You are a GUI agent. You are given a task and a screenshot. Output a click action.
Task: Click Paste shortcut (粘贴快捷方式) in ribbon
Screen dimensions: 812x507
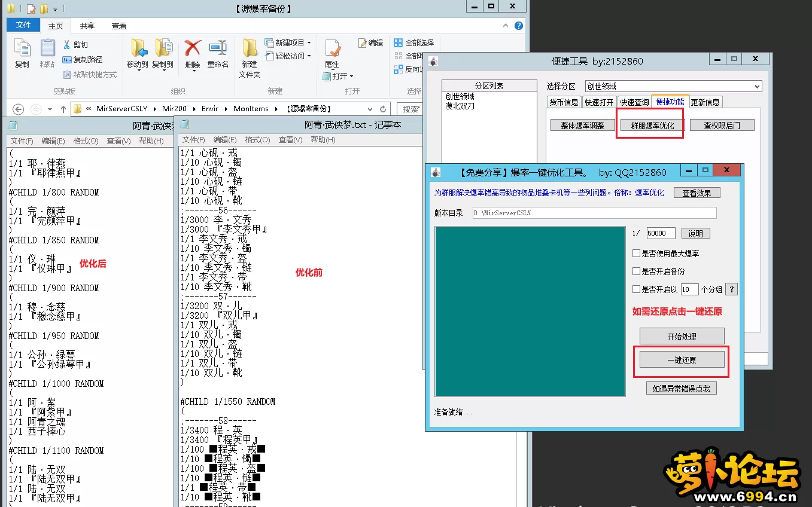coord(90,74)
